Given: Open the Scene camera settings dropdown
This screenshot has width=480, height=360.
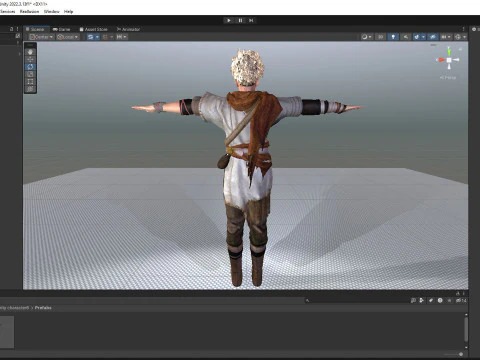Looking at the screenshot, I should (x=446, y=37).
